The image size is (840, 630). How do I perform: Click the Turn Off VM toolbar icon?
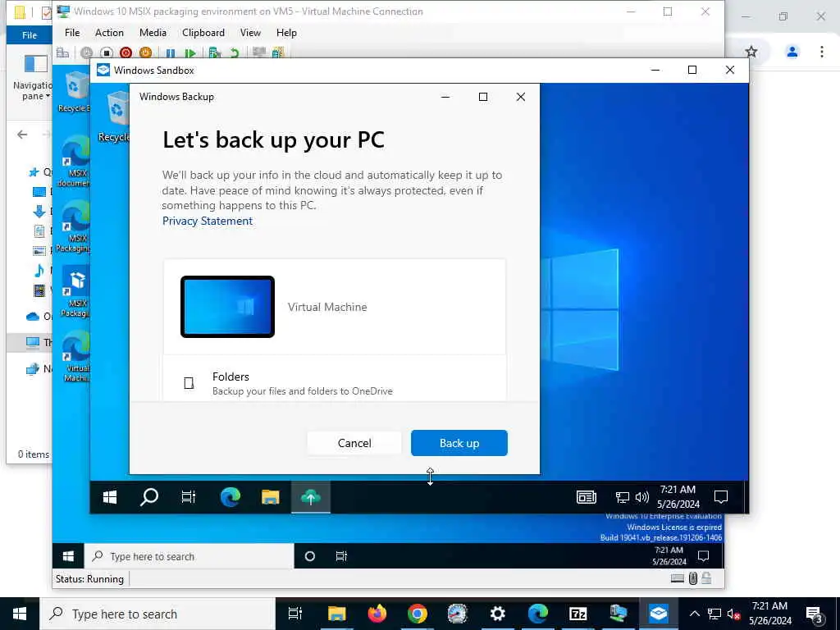click(x=106, y=52)
